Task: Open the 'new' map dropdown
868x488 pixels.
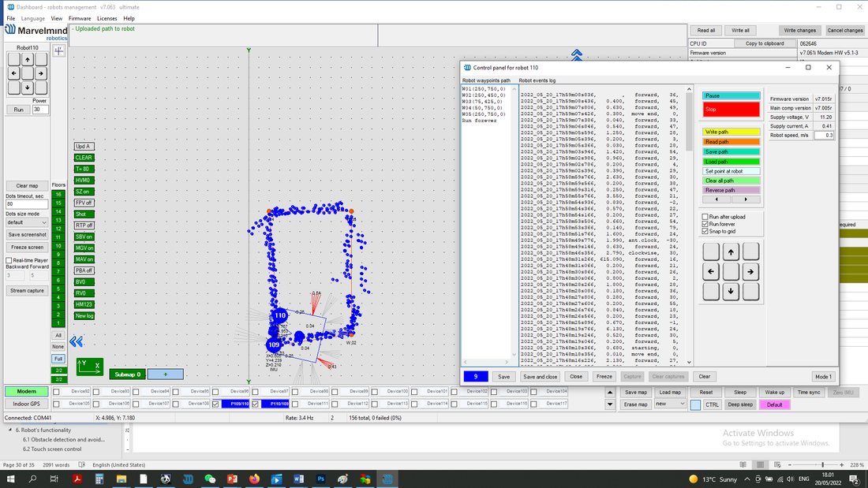Action: point(670,404)
